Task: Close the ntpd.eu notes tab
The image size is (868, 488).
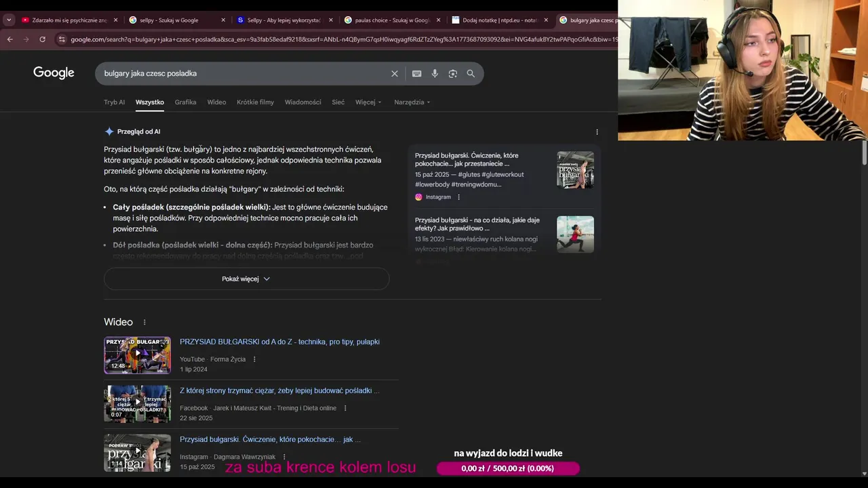Action: pos(546,20)
